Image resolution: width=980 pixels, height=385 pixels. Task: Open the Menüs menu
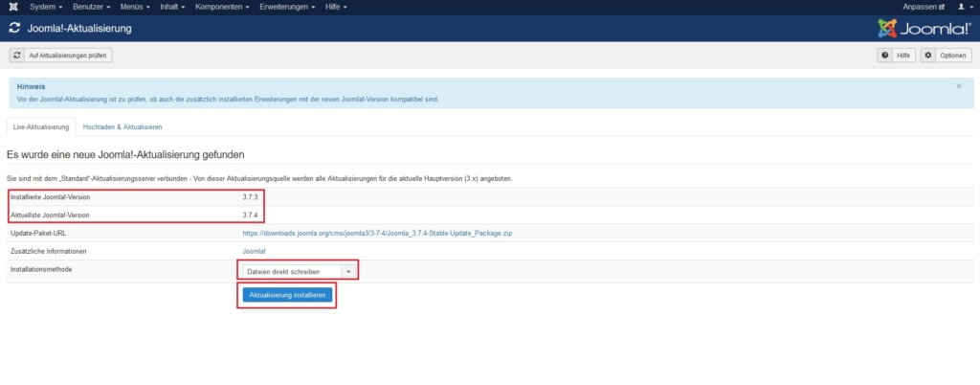pos(135,7)
